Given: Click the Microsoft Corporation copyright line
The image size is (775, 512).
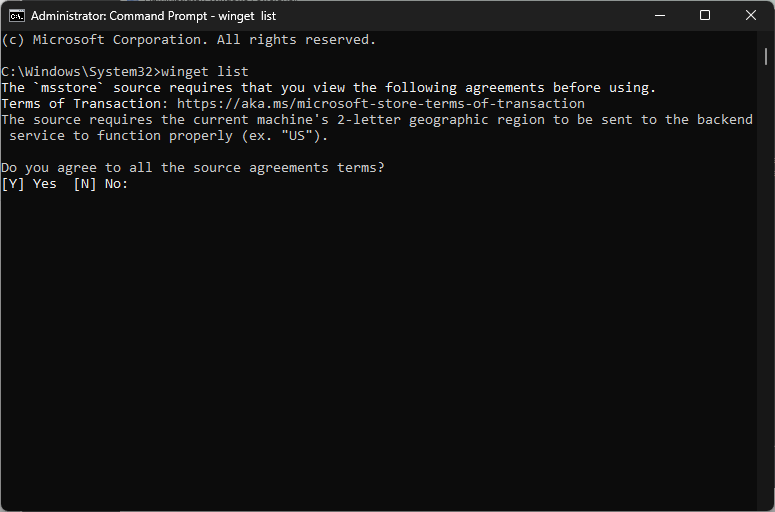Looking at the screenshot, I should (x=189, y=40).
